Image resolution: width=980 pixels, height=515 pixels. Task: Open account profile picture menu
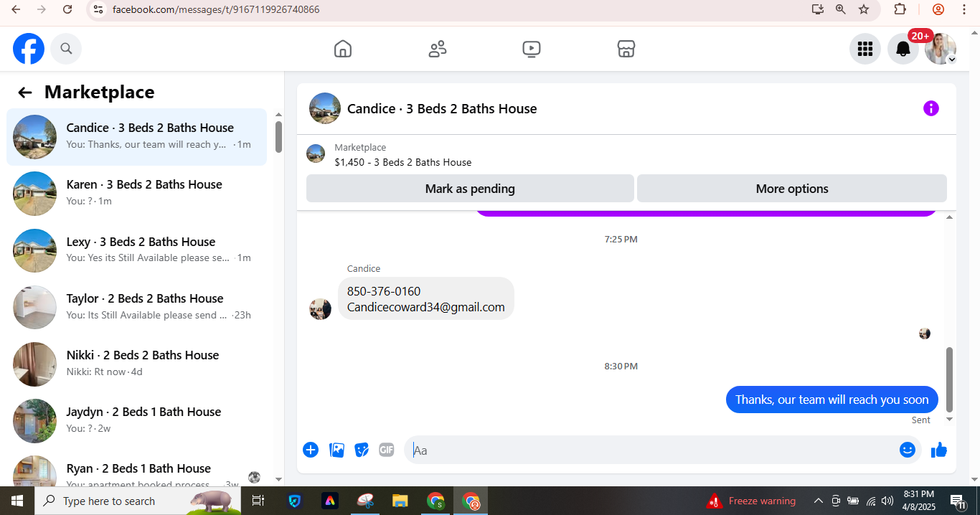(x=941, y=49)
